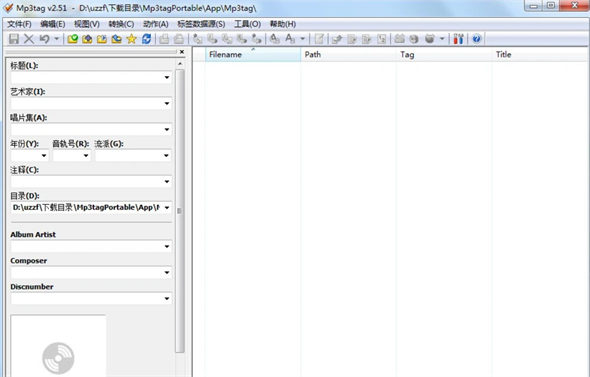The height and width of the screenshot is (377, 590).
Task: Click the Actions 'A' toolbar icon
Action: tap(275, 39)
